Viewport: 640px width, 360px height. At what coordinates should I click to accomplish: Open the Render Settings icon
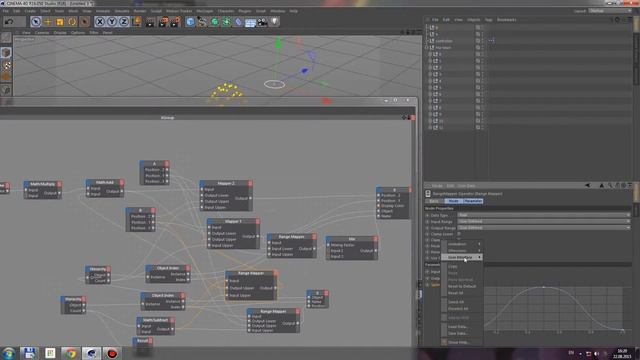[175, 22]
